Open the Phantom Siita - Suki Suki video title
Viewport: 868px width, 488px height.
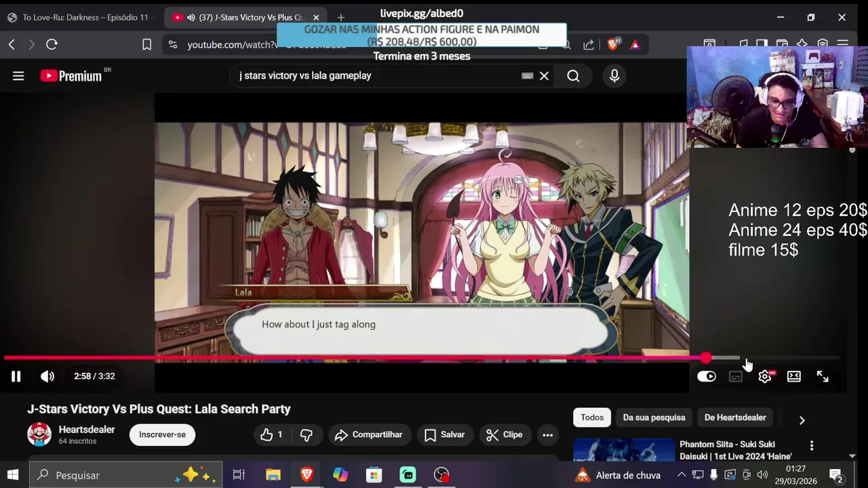736,450
